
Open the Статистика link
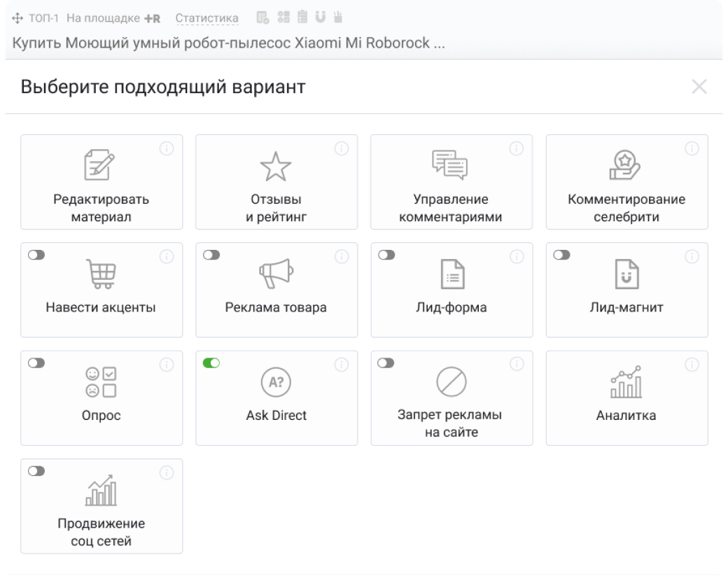point(206,17)
